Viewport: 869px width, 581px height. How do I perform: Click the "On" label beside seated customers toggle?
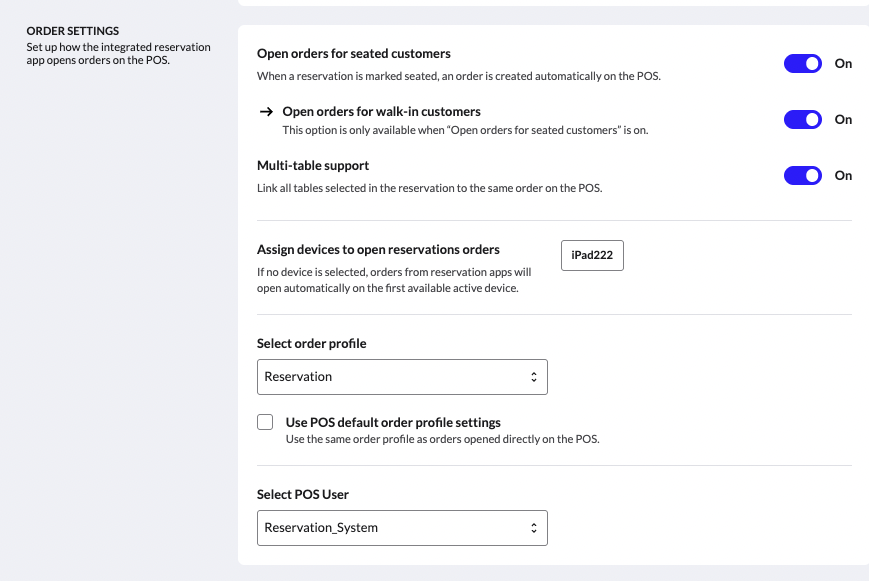(x=843, y=64)
